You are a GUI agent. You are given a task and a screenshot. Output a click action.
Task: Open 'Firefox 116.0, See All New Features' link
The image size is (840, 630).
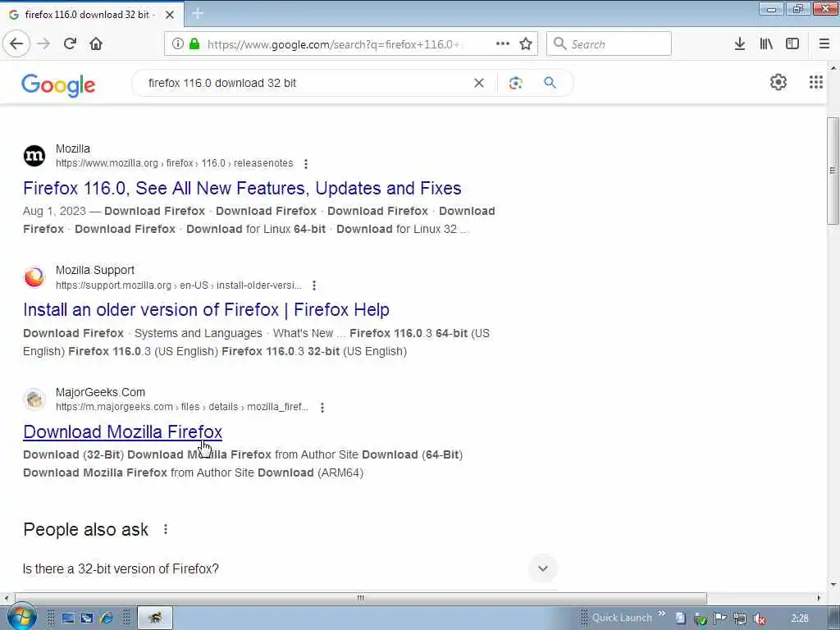click(242, 189)
